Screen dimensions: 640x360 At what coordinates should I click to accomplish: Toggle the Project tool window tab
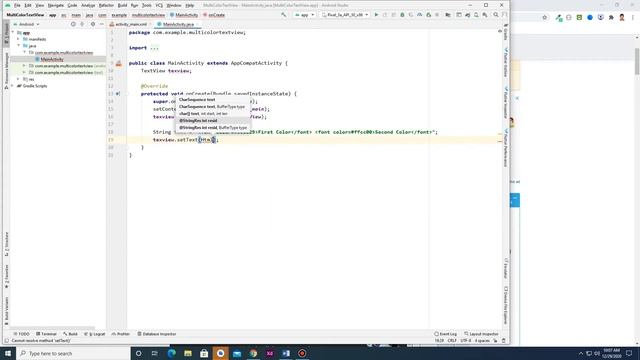pos(6,33)
